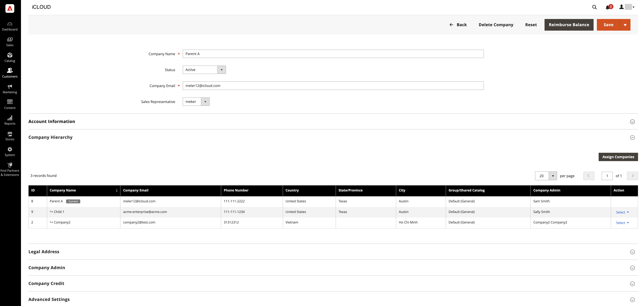The height and width of the screenshot is (306, 644).
Task: Open the Sales Representative dropdown
Action: click(196, 102)
